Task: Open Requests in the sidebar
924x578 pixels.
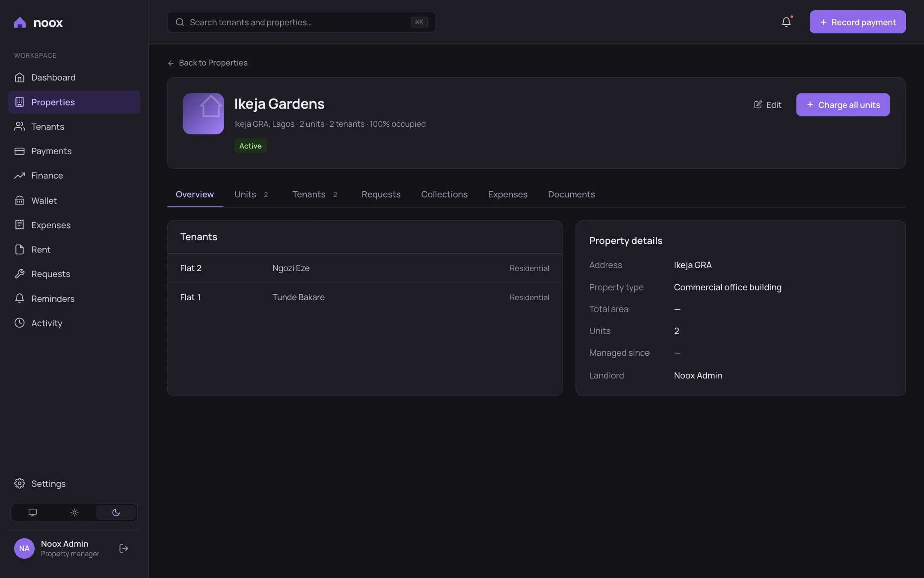Action: click(x=74, y=274)
